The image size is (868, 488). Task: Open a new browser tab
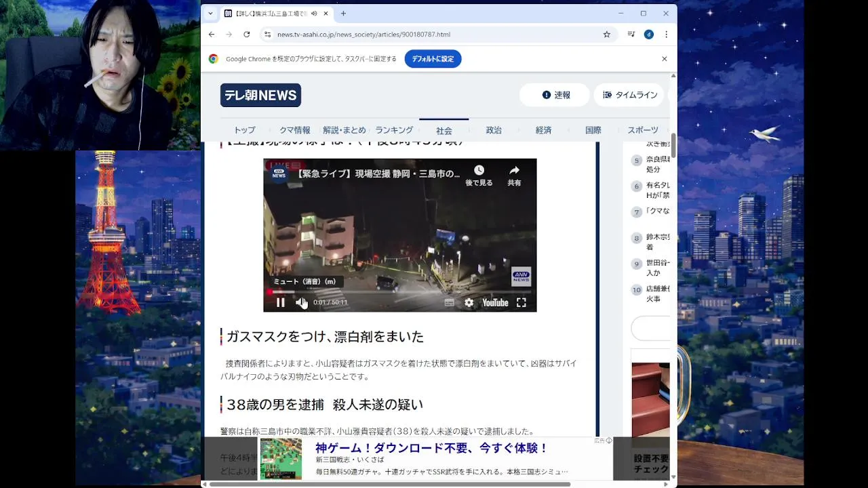pos(343,14)
